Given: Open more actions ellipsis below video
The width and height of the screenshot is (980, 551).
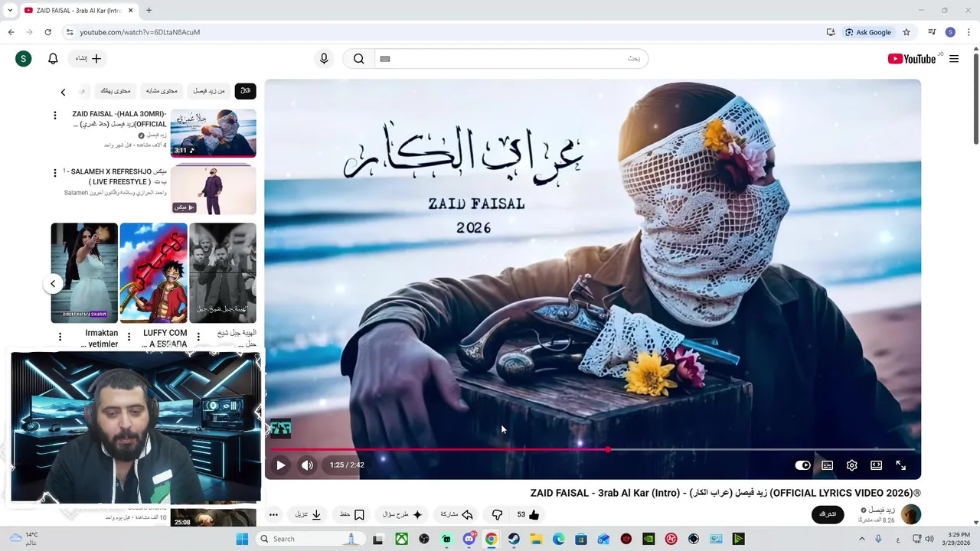Looking at the screenshot, I should (273, 514).
